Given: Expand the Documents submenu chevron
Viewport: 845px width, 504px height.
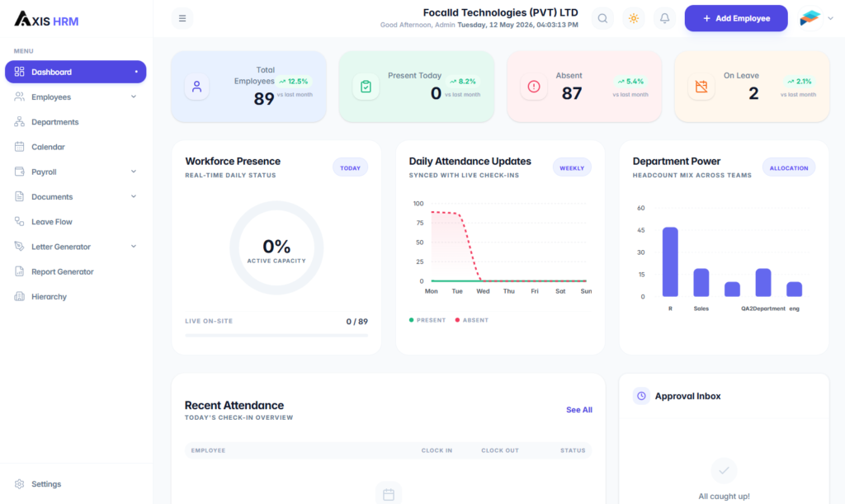Looking at the screenshot, I should [134, 196].
